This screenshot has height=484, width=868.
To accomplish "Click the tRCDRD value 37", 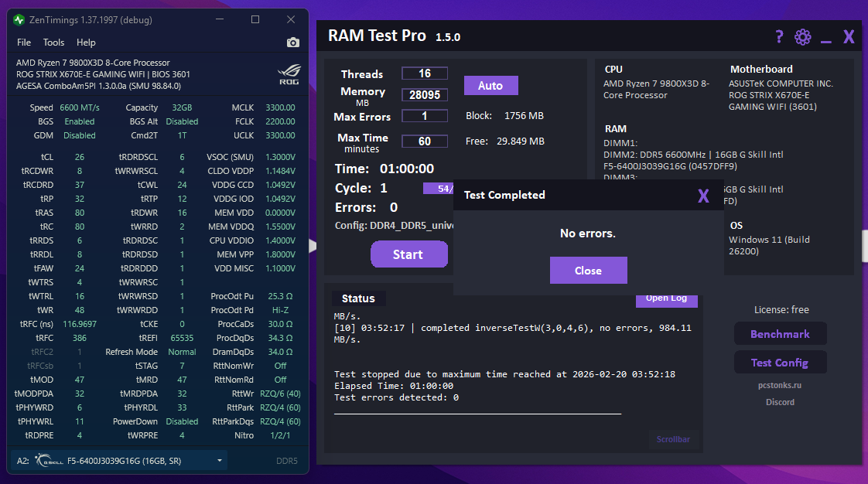I will [80, 186].
